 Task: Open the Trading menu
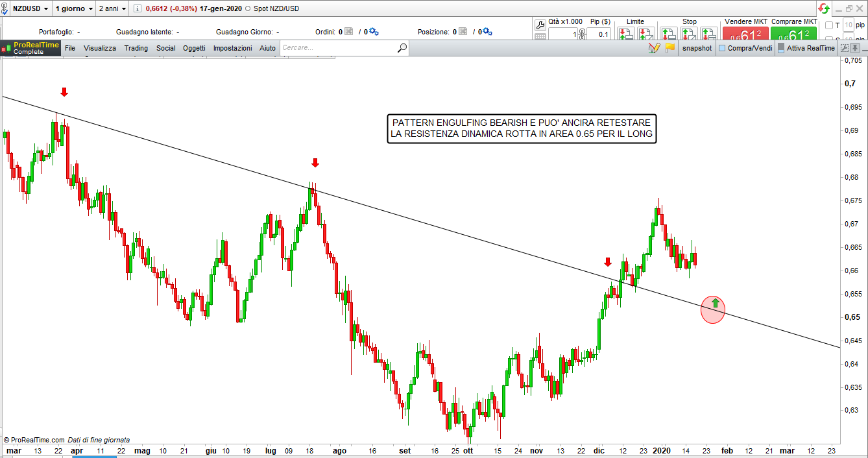click(136, 48)
